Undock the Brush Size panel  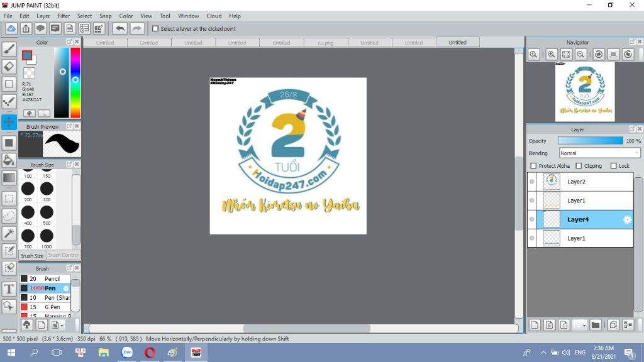69,164
